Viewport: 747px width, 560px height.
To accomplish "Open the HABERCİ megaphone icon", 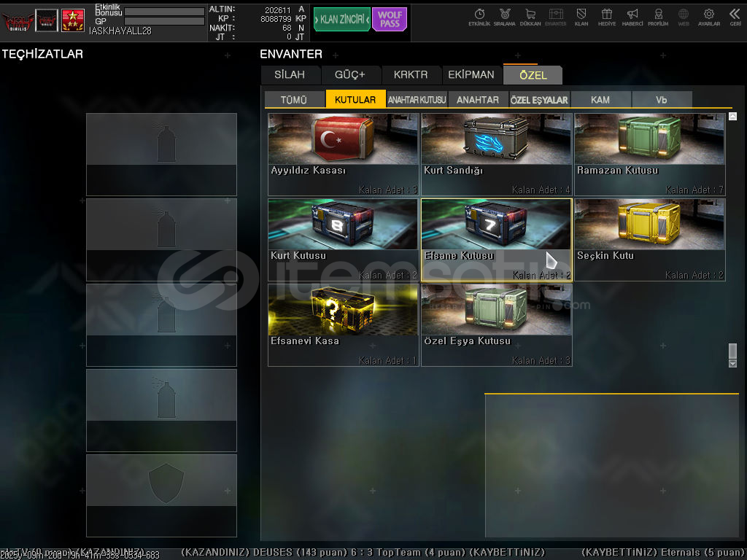I will pos(632,17).
